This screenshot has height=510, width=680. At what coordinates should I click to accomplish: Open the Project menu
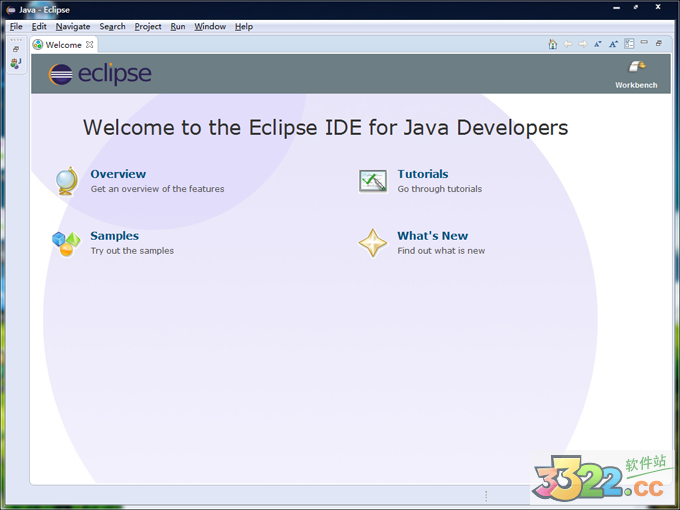(148, 26)
